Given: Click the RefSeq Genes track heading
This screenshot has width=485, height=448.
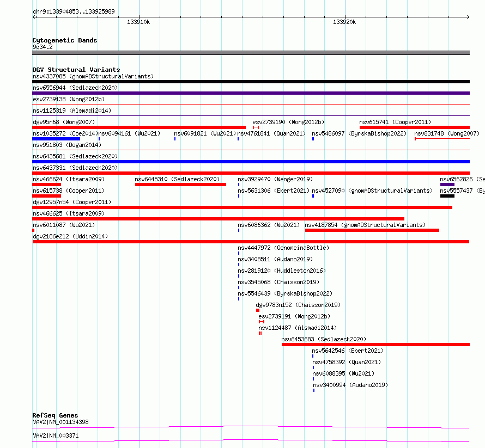Looking at the screenshot, I should 55,415.
